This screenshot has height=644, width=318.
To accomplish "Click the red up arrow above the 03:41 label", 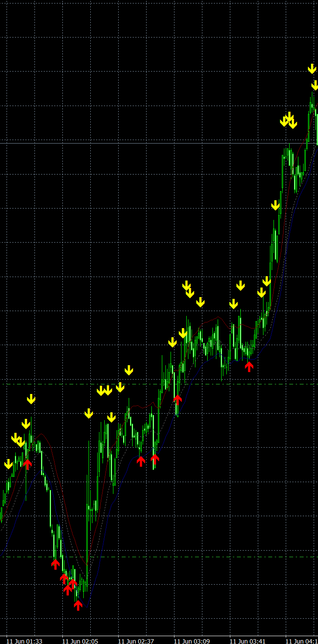I will (249, 367).
